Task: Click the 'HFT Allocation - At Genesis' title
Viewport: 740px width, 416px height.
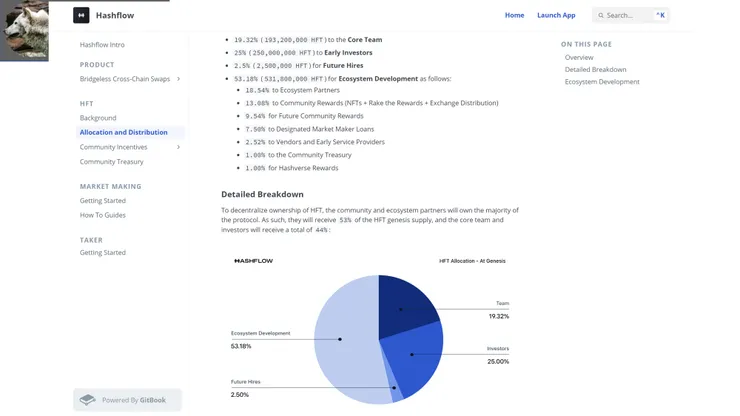Action: point(472,261)
